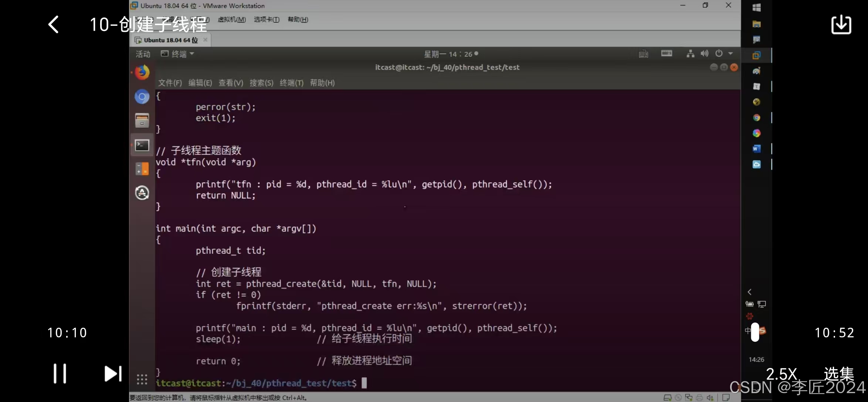Open the Chromium browser dock icon

coord(142,97)
